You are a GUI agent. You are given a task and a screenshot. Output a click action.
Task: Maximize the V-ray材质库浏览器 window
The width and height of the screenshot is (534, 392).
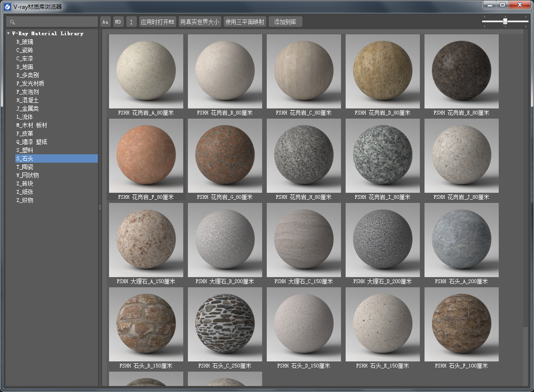pyautogui.click(x=502, y=5)
